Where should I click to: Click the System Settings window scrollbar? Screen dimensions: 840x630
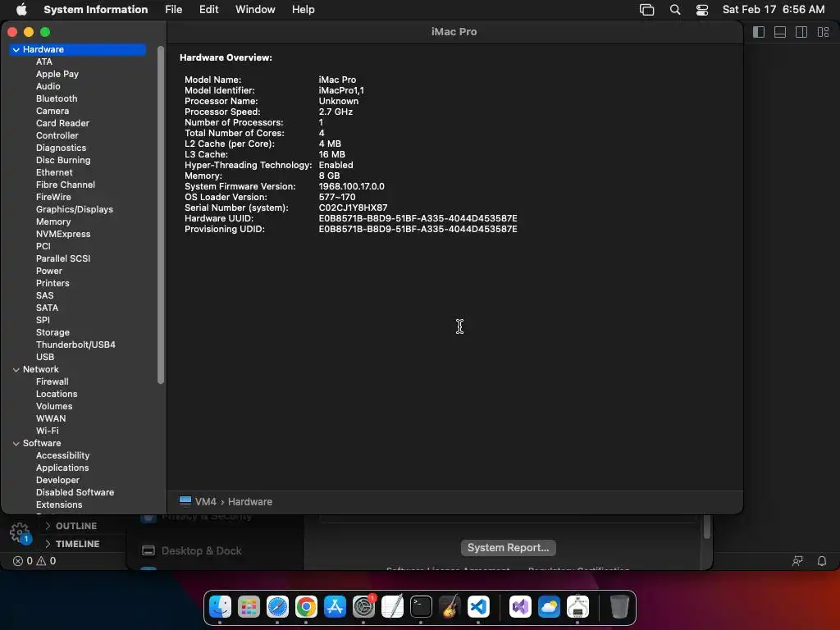tap(707, 527)
